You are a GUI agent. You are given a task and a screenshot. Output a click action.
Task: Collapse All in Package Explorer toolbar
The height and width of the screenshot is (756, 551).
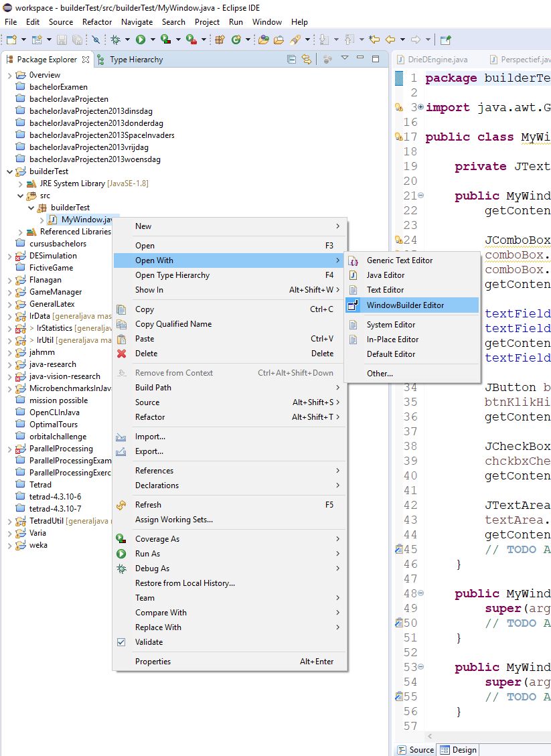click(291, 59)
